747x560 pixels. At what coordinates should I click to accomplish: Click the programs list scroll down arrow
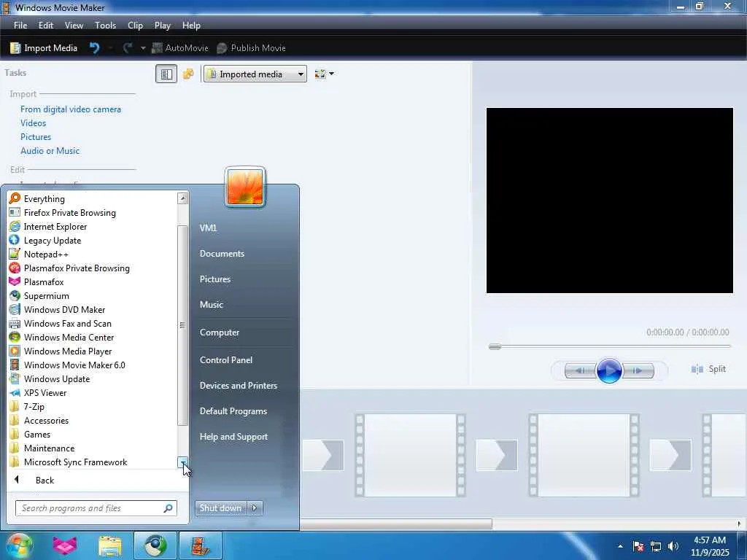183,462
